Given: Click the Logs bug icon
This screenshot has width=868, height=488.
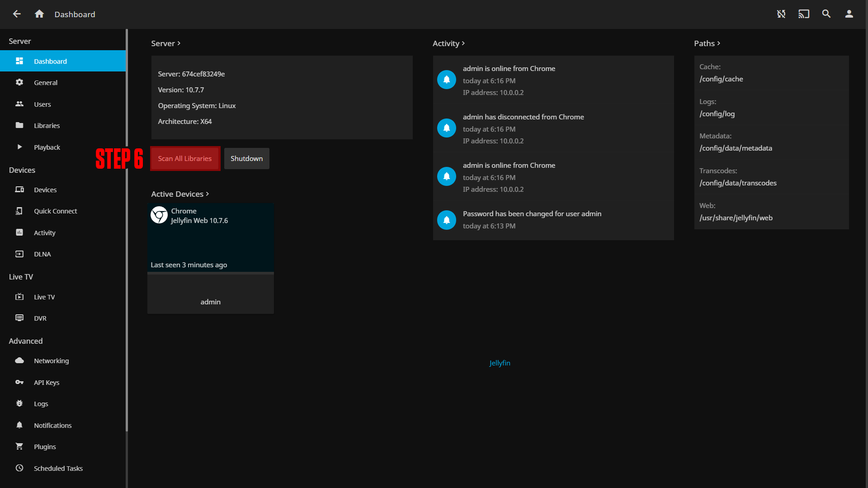Looking at the screenshot, I should [x=19, y=403].
